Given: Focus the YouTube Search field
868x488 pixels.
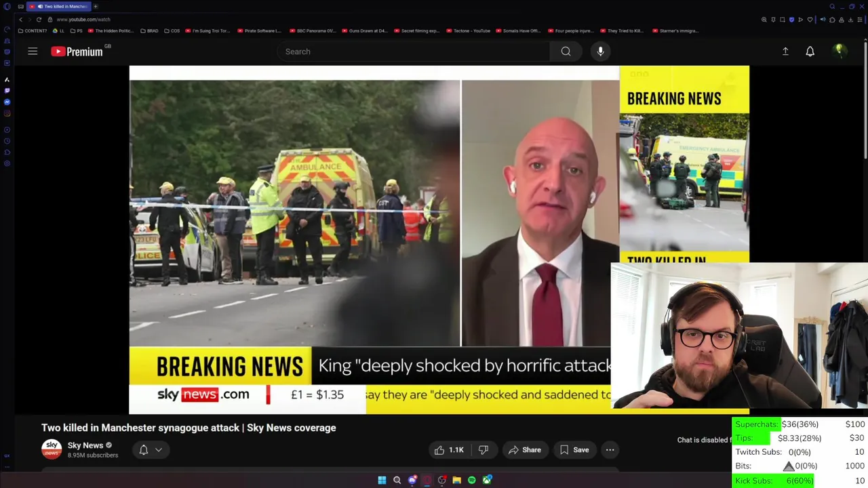Looking at the screenshot, I should point(414,52).
